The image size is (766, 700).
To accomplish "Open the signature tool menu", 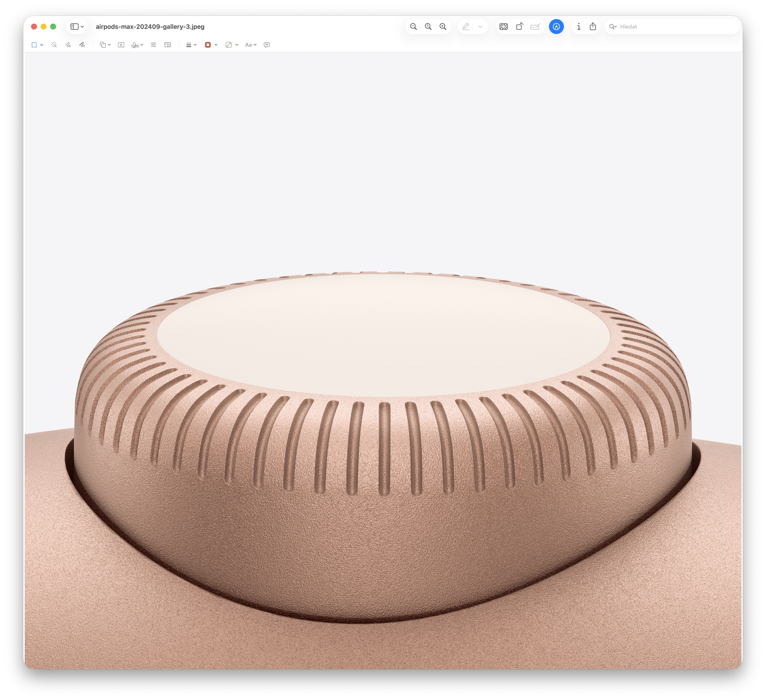I will coord(137,45).
